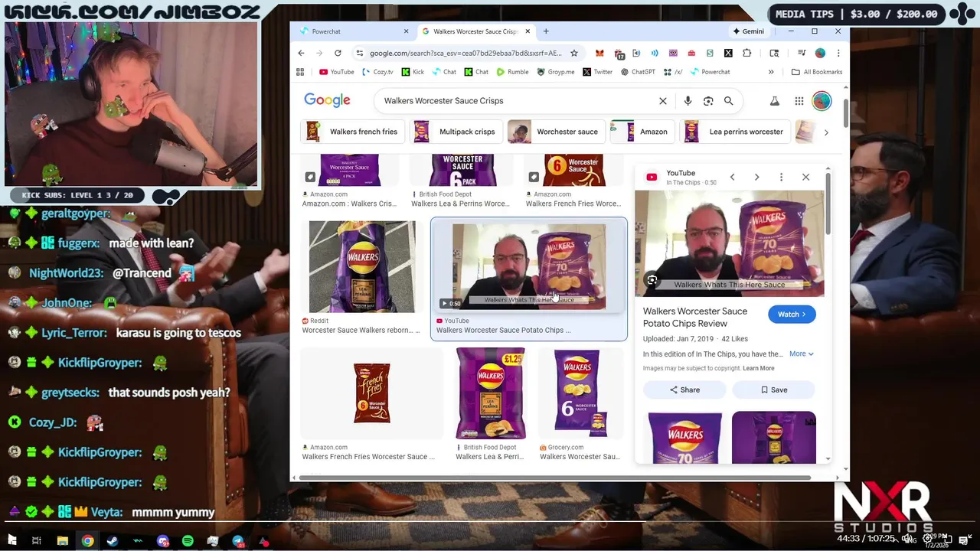Open Telegram from the taskbar

[x=238, y=541]
